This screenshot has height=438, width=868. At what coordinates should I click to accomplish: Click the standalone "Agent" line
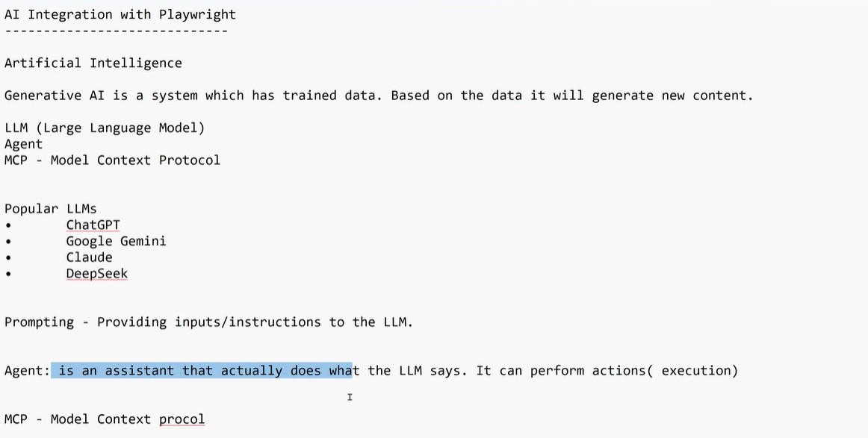[x=23, y=144]
